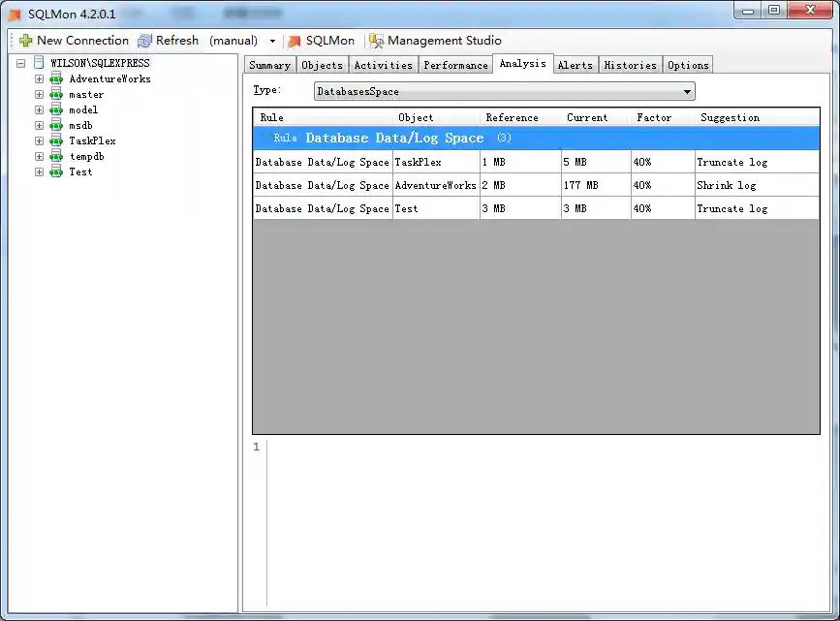Viewport: 840px width, 621px height.
Task: Expand the msdb tree node
Action: pyautogui.click(x=39, y=125)
